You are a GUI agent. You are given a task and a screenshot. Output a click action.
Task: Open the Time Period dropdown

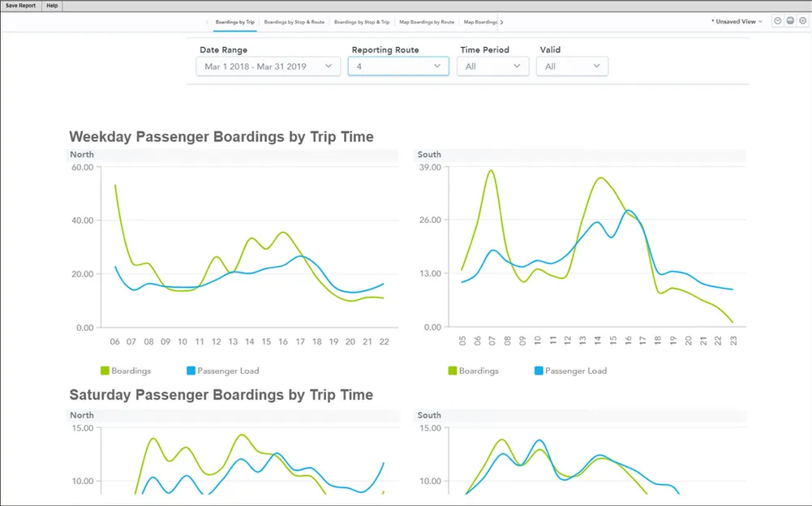point(492,66)
